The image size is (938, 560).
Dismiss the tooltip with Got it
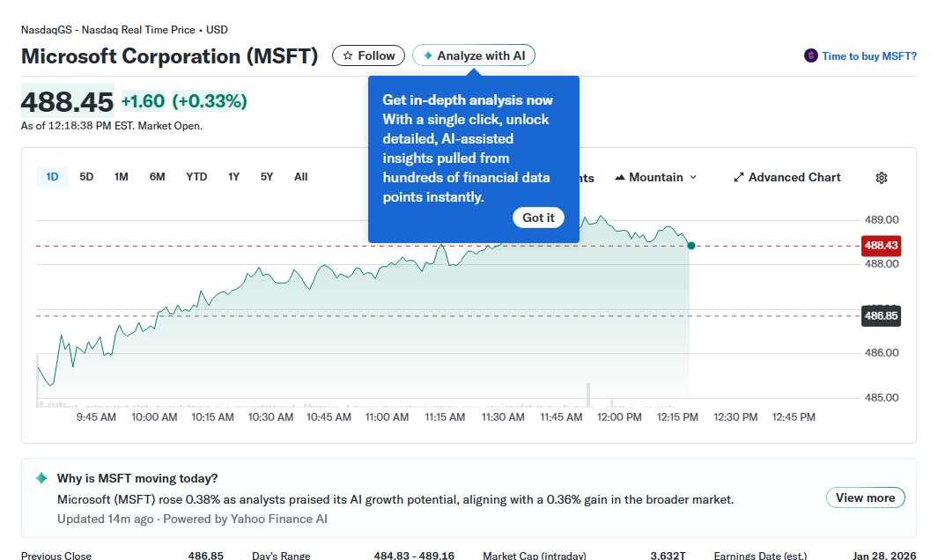coord(538,217)
